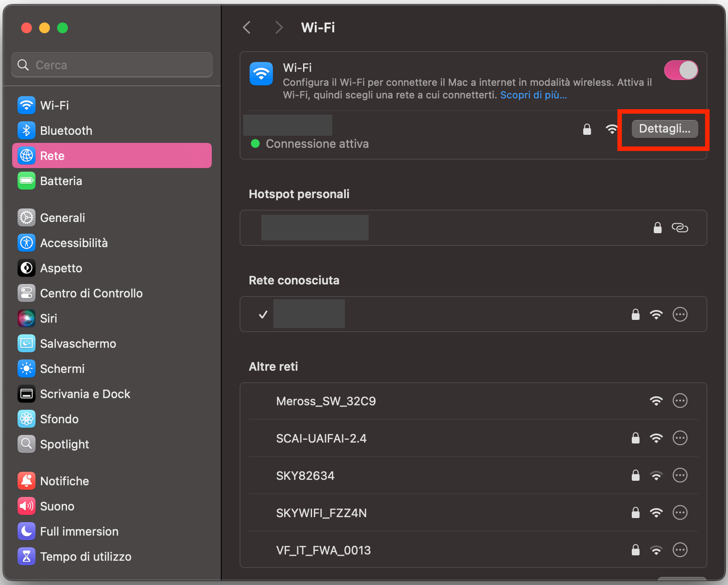Click the SCAI-UAIFAI-2.4 signal strength indicator
The image size is (728, 585).
click(x=656, y=438)
